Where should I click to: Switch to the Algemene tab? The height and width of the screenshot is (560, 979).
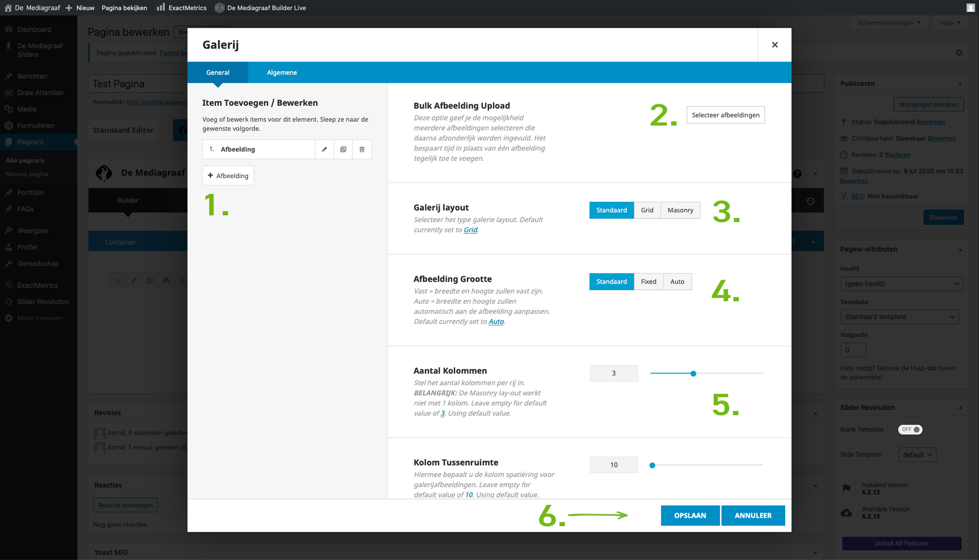[x=281, y=72]
